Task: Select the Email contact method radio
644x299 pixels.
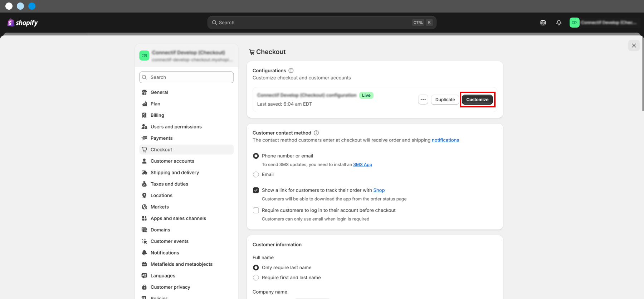Action: point(256,174)
